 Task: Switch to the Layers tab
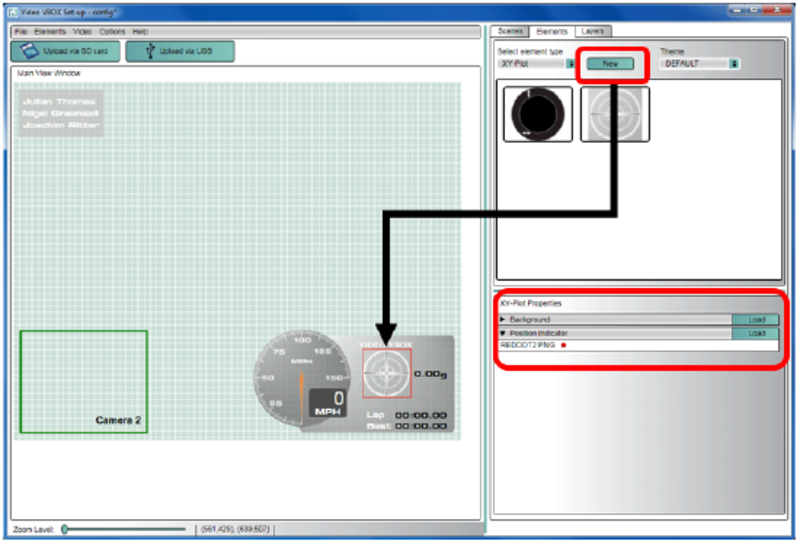pos(591,32)
